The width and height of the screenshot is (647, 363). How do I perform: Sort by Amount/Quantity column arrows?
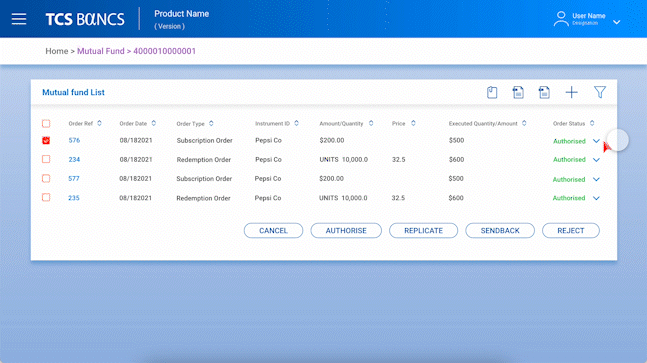371,123
